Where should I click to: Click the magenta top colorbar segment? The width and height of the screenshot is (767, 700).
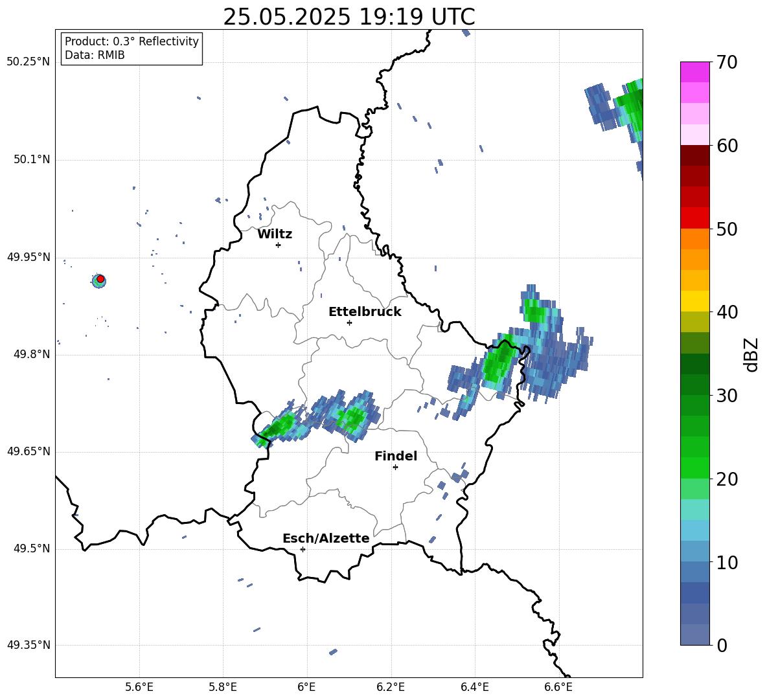click(x=695, y=72)
